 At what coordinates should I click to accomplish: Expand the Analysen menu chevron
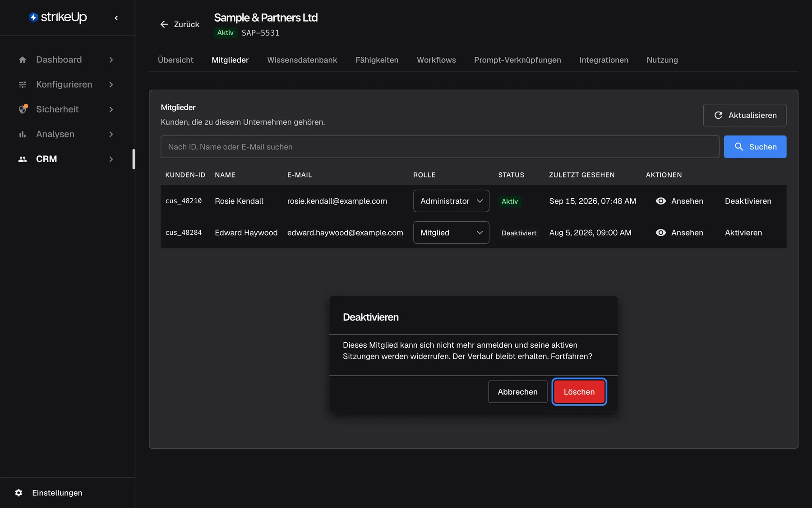111,134
